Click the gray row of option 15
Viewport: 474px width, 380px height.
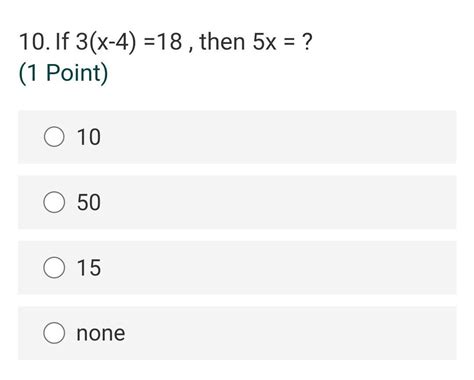coord(237,268)
